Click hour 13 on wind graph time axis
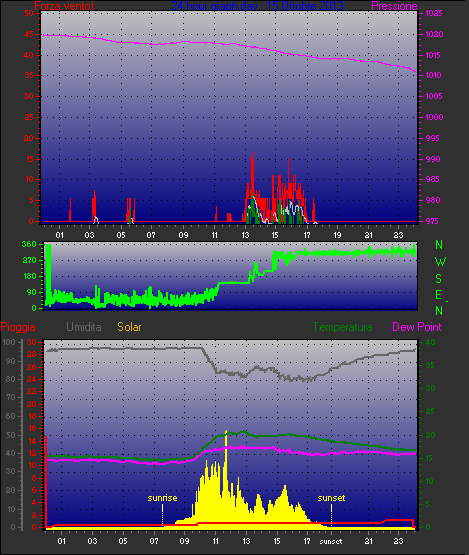This screenshot has width=469, height=555. pos(245,235)
